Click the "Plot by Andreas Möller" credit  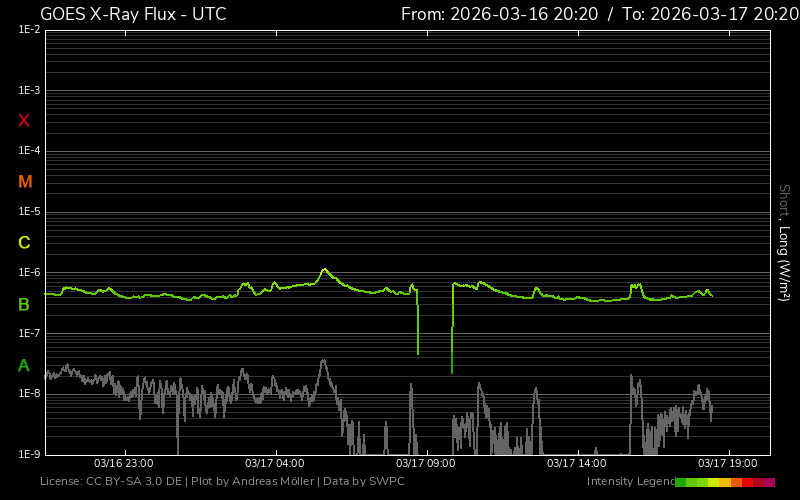253,482
